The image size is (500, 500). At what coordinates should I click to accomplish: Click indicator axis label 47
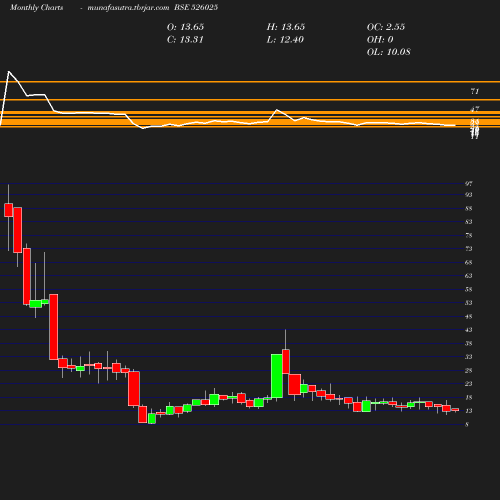click(475, 109)
